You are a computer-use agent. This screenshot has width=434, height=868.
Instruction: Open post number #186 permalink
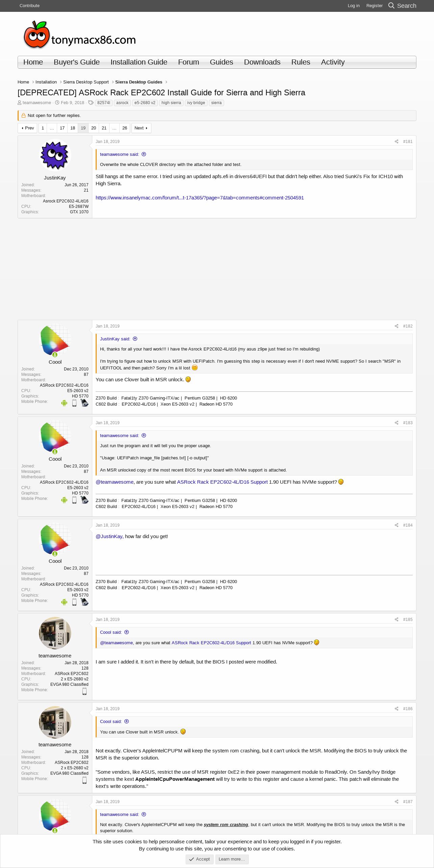[408, 709]
